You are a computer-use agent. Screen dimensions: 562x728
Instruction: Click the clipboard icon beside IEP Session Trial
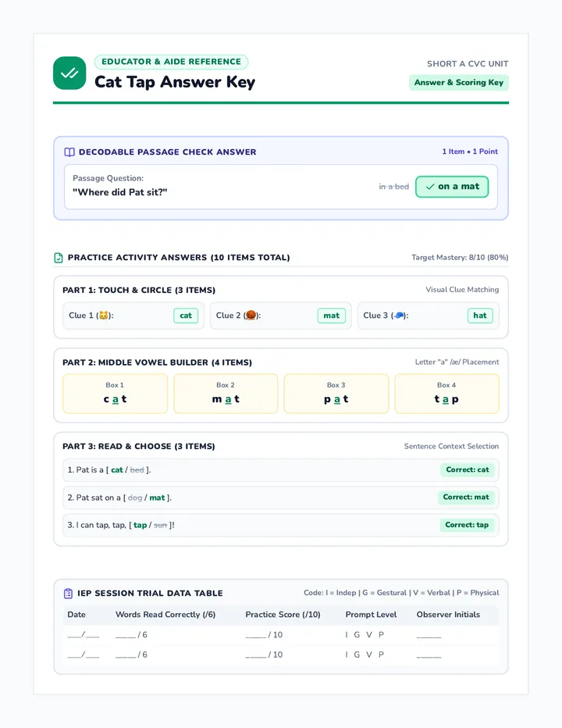68,594
